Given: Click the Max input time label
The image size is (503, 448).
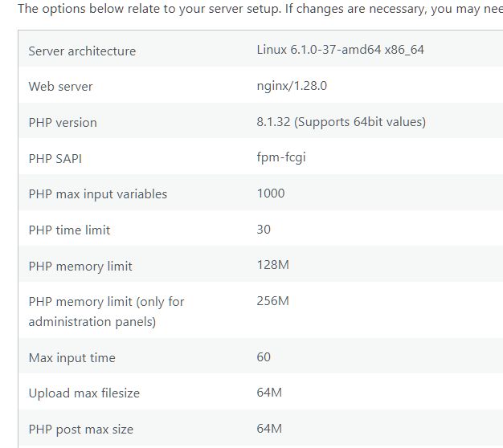Looking at the screenshot, I should click(x=72, y=358).
